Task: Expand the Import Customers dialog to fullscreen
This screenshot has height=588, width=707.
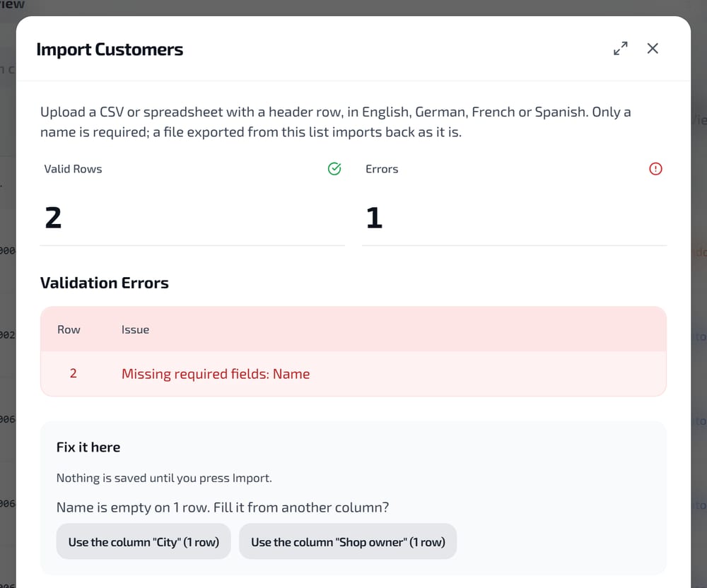Action: pyautogui.click(x=621, y=48)
